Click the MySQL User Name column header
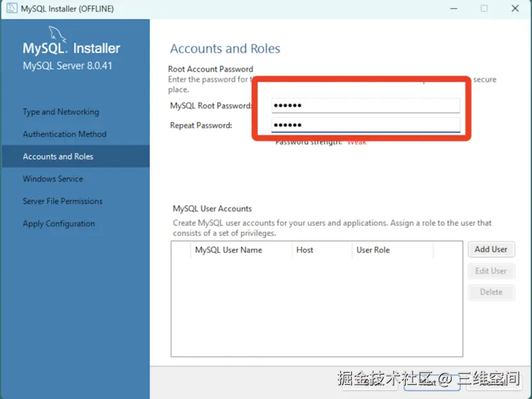532x399 pixels. 228,250
